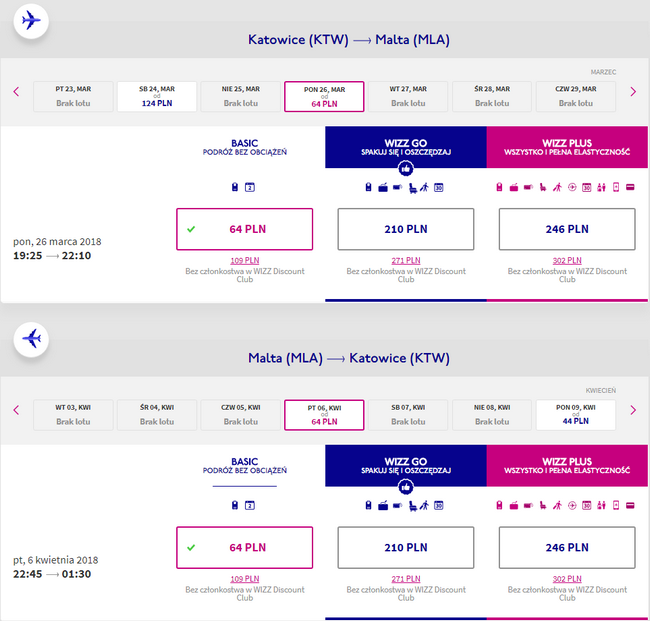Click return WIZZ GO column header

406,466
